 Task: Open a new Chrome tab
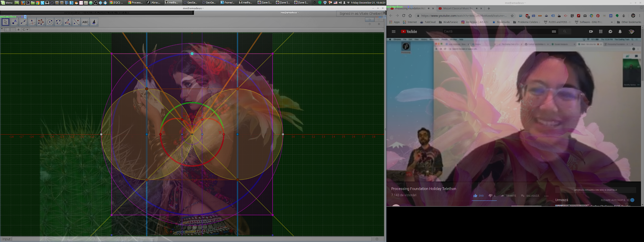coord(489,8)
